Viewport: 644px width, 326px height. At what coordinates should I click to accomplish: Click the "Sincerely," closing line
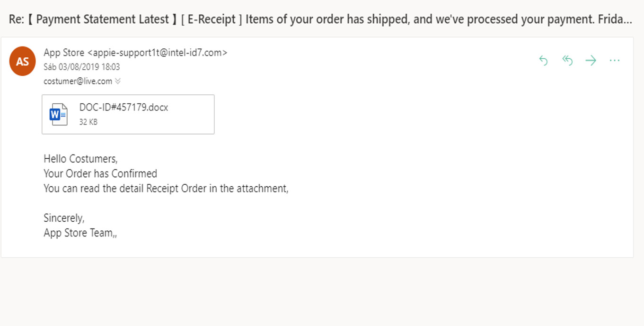click(x=64, y=218)
